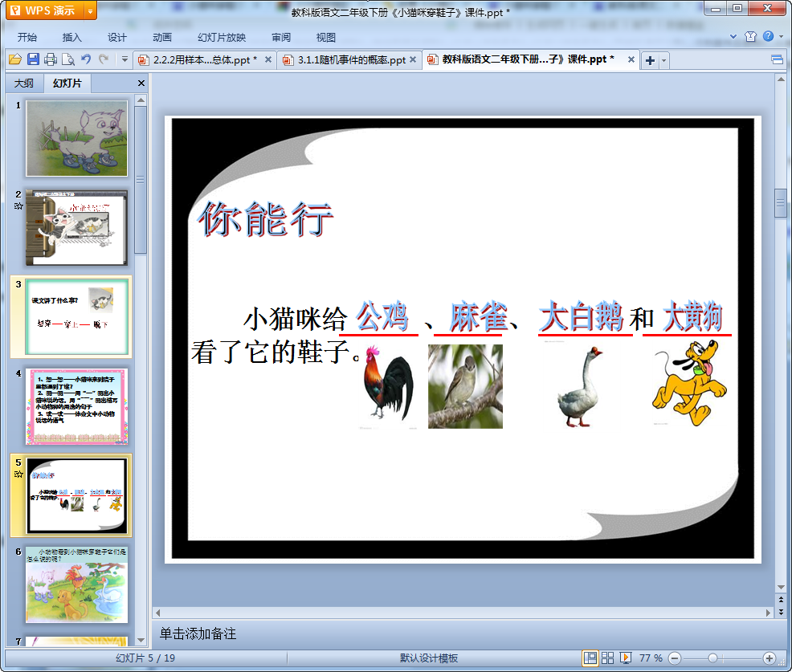Viewport: 792px width, 672px height.
Task: Save the presentation with the floppy icon
Action: coord(34,59)
